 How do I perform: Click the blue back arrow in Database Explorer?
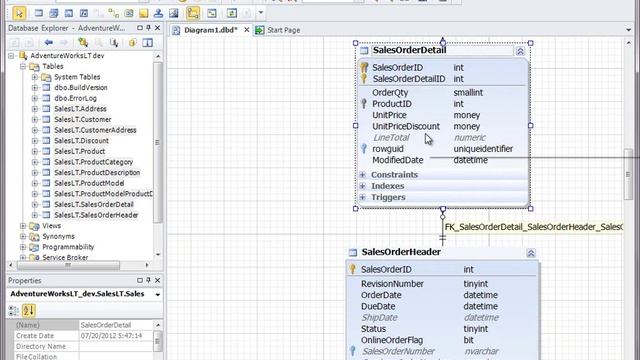coord(49,42)
